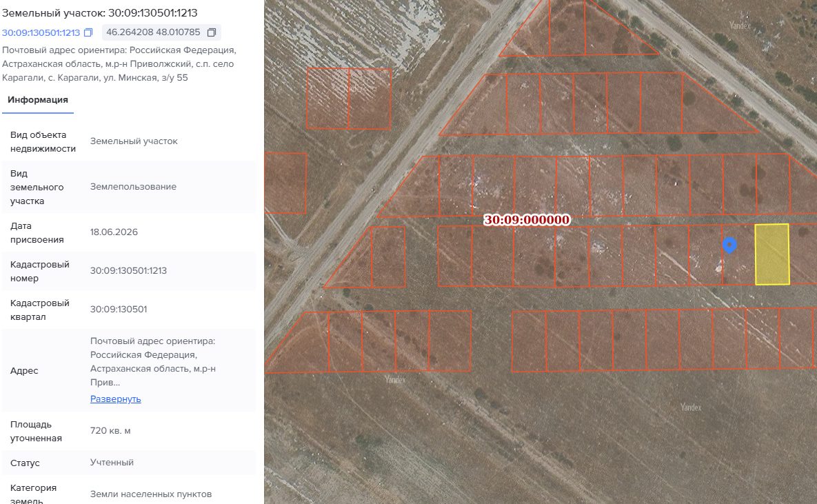817x504 pixels.
Task: Click the Земельный участок heading at top
Action: click(x=99, y=12)
